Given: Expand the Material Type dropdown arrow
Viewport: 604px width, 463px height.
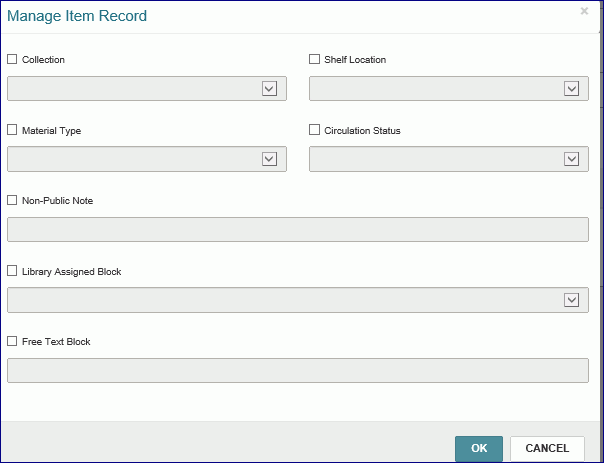Looking at the screenshot, I should (269, 159).
